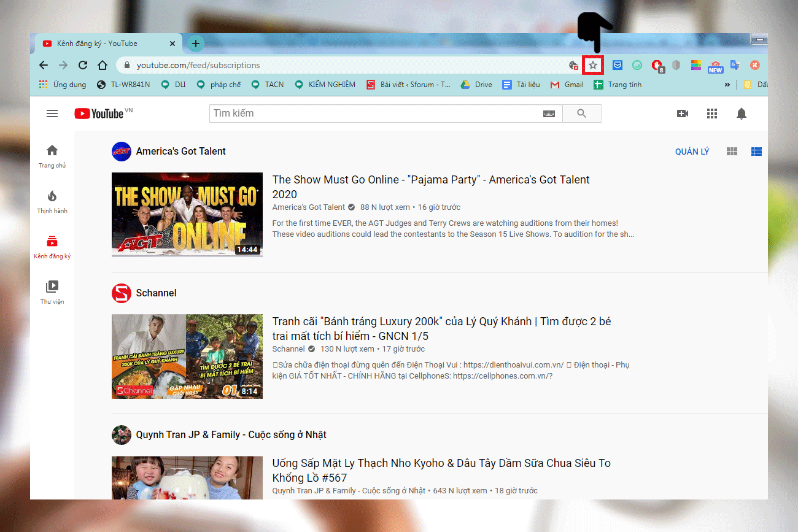
Task: Click "The Show Must Go Online" video title
Action: tap(431, 187)
